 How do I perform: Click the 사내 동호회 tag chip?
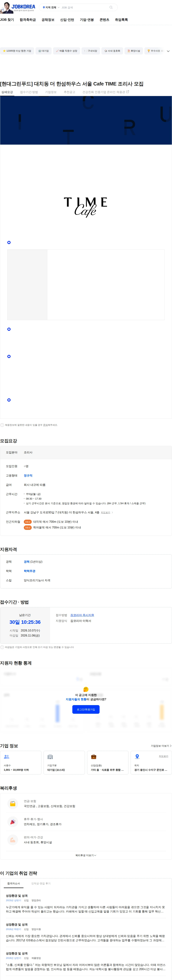[112, 51]
